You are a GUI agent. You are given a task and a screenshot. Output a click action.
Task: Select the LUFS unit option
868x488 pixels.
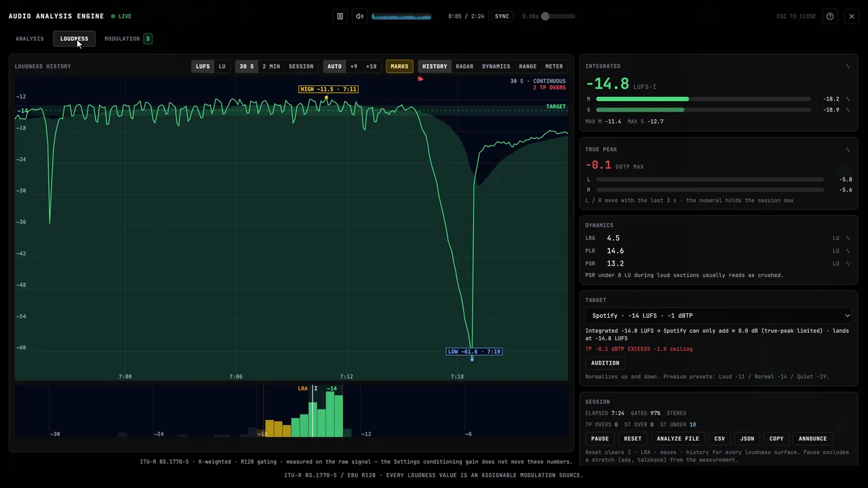(203, 66)
